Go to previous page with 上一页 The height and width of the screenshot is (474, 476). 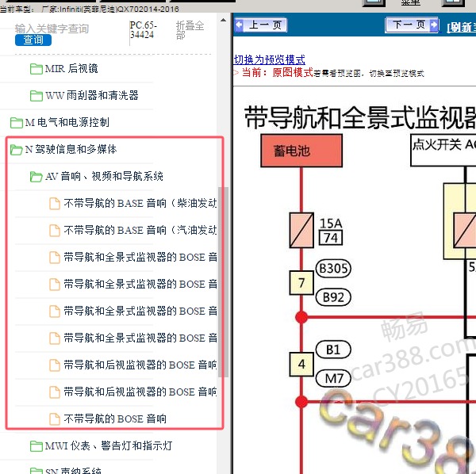[x=261, y=25]
